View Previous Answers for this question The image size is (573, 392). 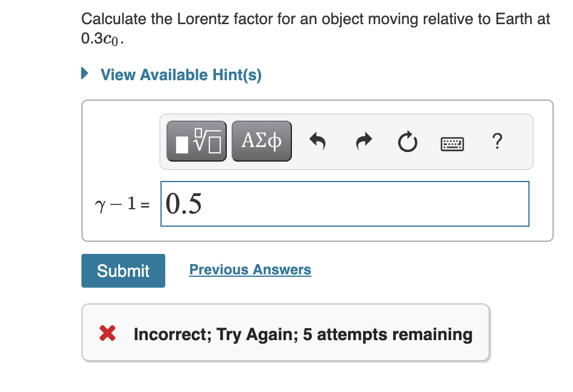pyautogui.click(x=250, y=269)
